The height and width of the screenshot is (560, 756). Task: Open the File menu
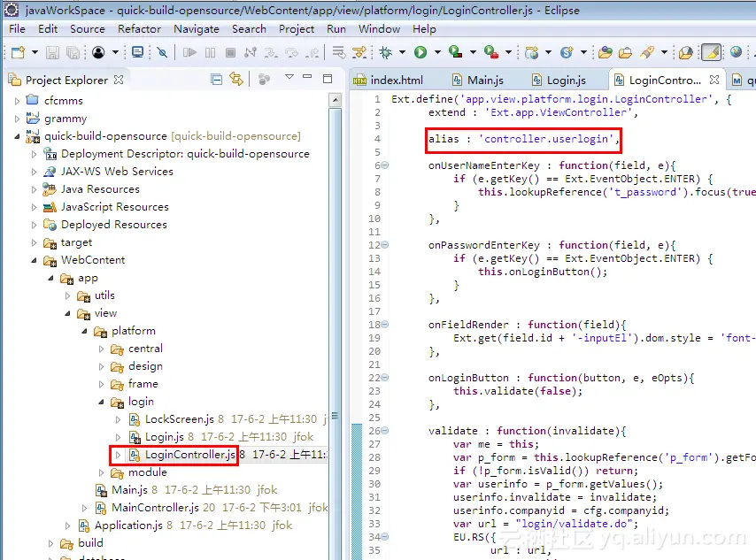click(17, 29)
